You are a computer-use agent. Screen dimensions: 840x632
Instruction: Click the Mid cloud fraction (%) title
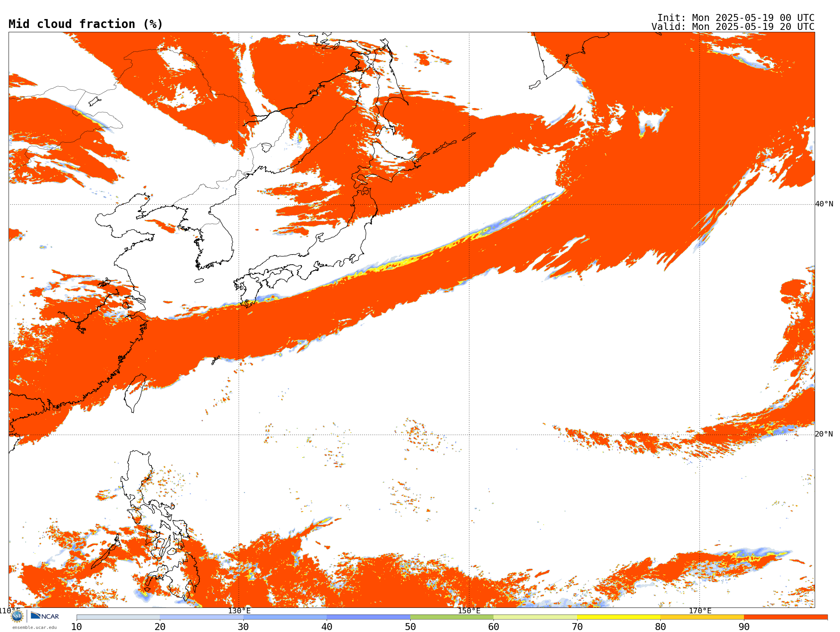[x=86, y=24]
